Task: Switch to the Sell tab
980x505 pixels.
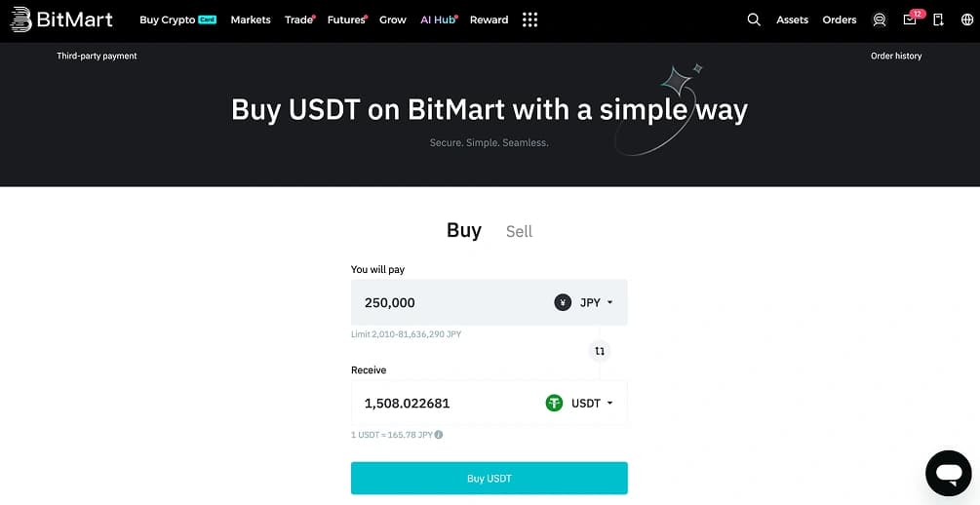Action: tap(519, 231)
